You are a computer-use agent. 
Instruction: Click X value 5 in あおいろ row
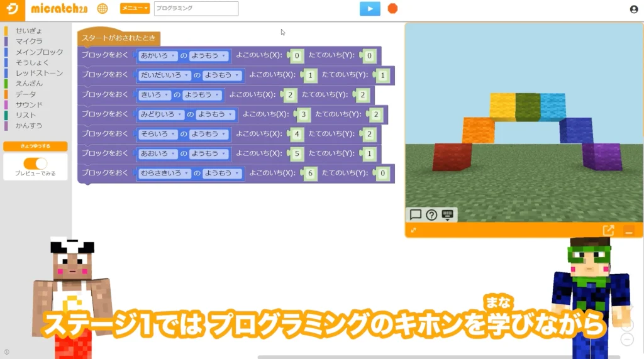pos(297,154)
